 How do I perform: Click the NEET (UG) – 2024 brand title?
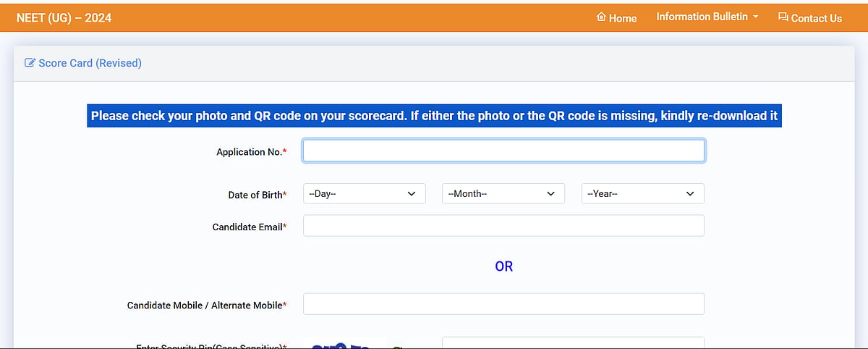point(64,17)
